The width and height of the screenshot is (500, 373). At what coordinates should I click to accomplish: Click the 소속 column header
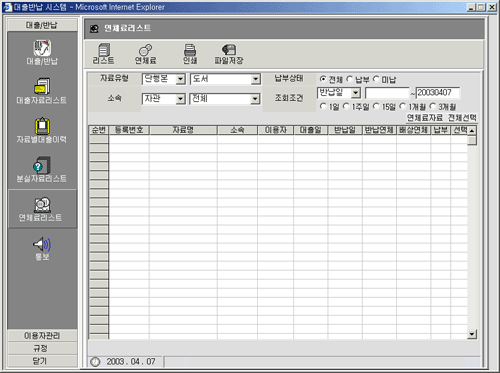pos(237,130)
